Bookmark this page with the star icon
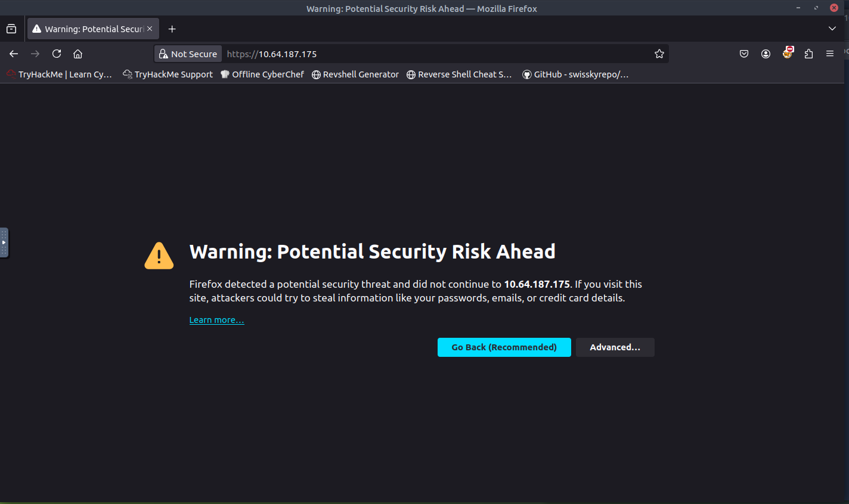Viewport: 849px width, 504px height. (x=659, y=54)
